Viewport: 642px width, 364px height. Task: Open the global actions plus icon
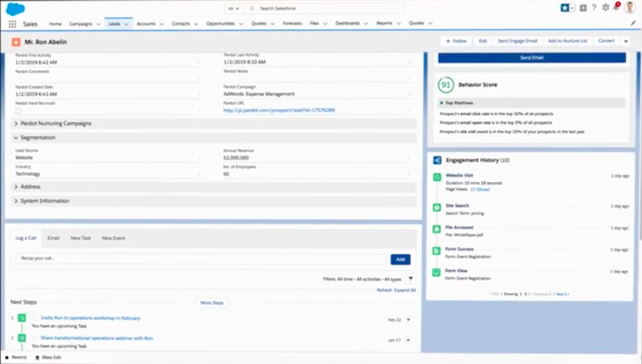583,8
